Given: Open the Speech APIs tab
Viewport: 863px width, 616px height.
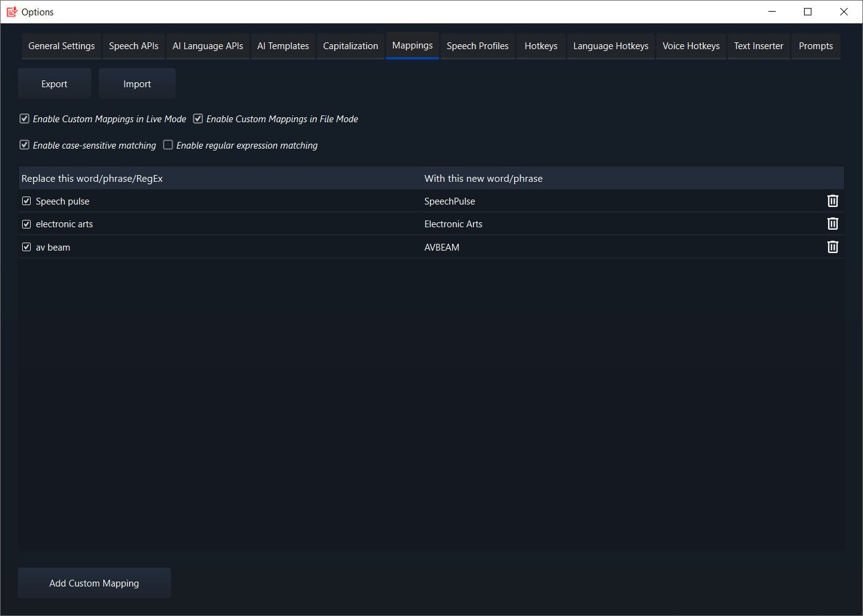Looking at the screenshot, I should 133,45.
